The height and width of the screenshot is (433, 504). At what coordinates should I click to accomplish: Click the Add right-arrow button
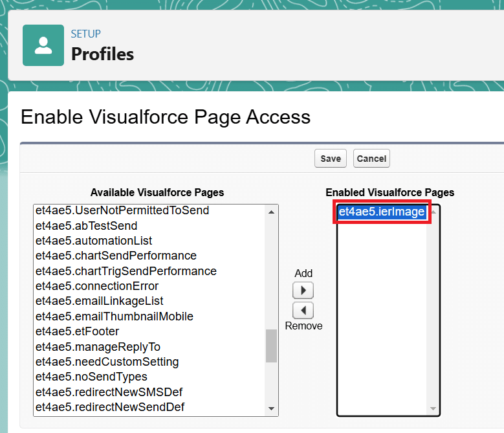pos(303,290)
